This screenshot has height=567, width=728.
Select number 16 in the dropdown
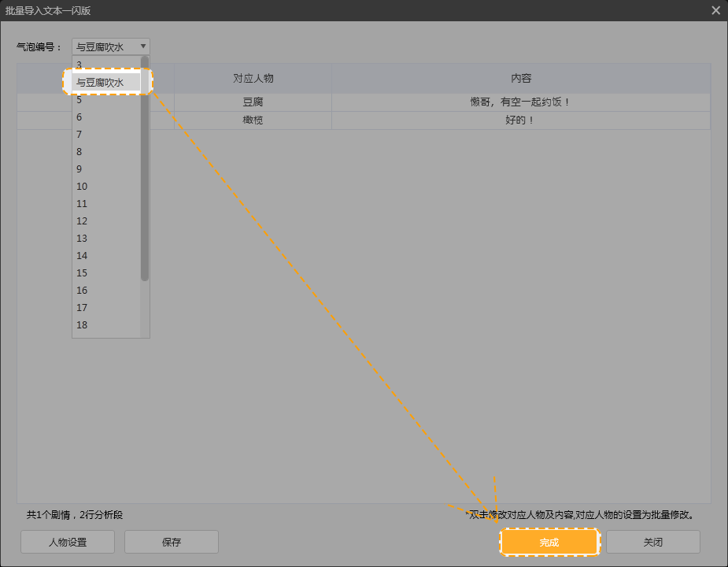pos(82,291)
